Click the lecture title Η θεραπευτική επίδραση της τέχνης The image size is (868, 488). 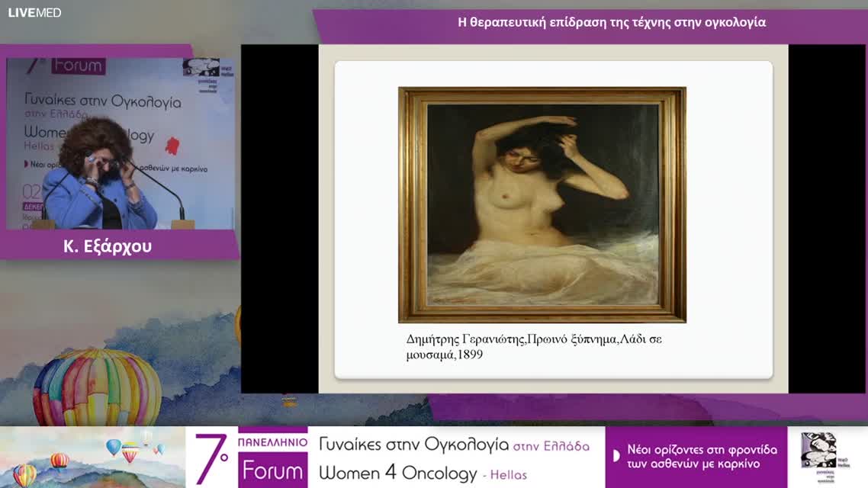[612, 22]
